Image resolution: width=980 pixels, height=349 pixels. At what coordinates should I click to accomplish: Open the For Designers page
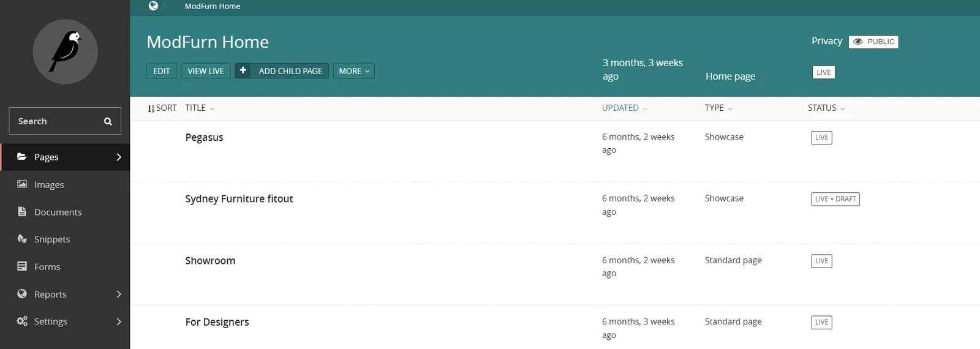[x=217, y=322]
